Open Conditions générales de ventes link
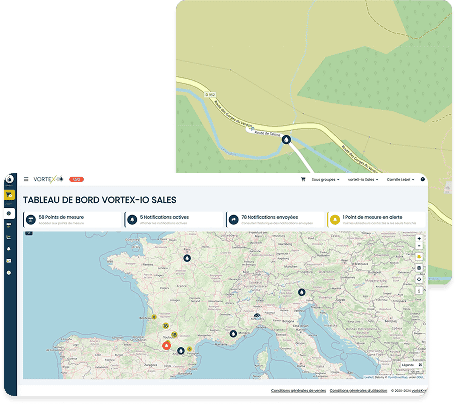Screen dimensions: 456x404 pyautogui.click(x=298, y=391)
